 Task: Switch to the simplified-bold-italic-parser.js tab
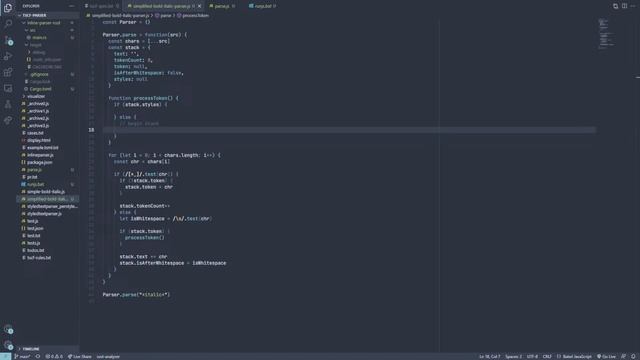click(x=161, y=6)
